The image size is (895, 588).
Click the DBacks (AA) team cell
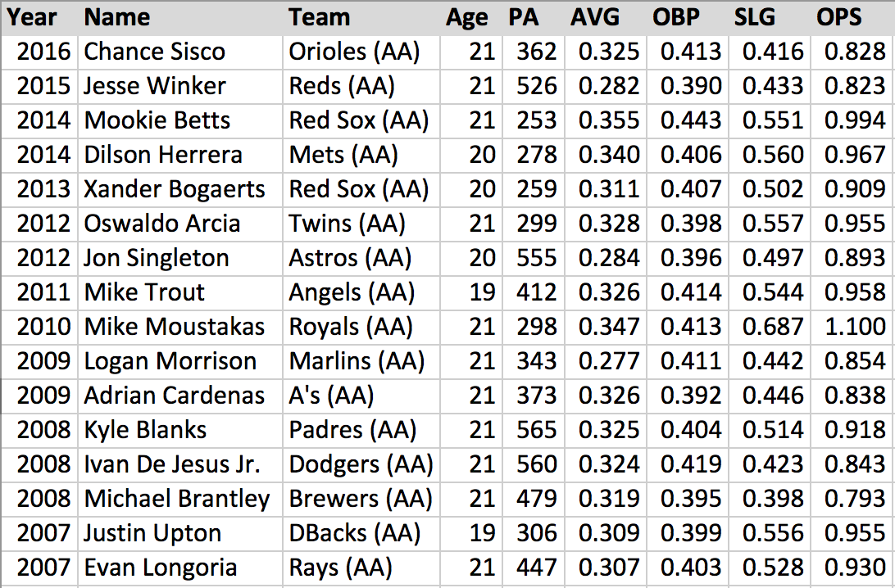[x=354, y=533]
